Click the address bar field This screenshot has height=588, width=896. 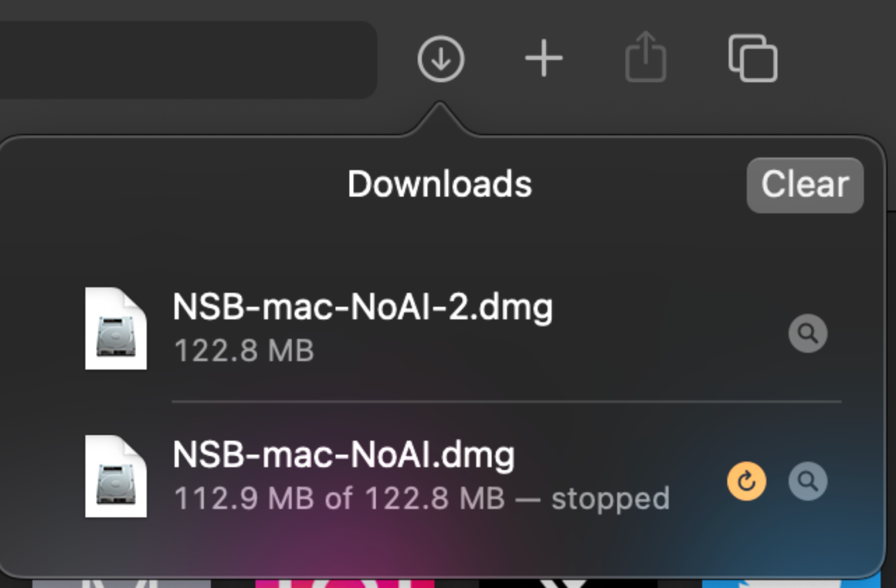pyautogui.click(x=187, y=60)
